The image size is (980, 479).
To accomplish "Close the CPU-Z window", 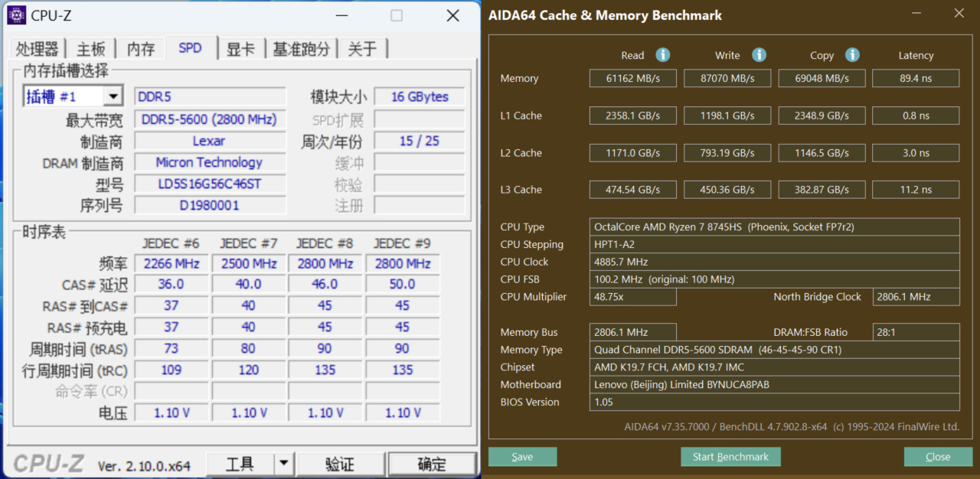I will (x=452, y=15).
